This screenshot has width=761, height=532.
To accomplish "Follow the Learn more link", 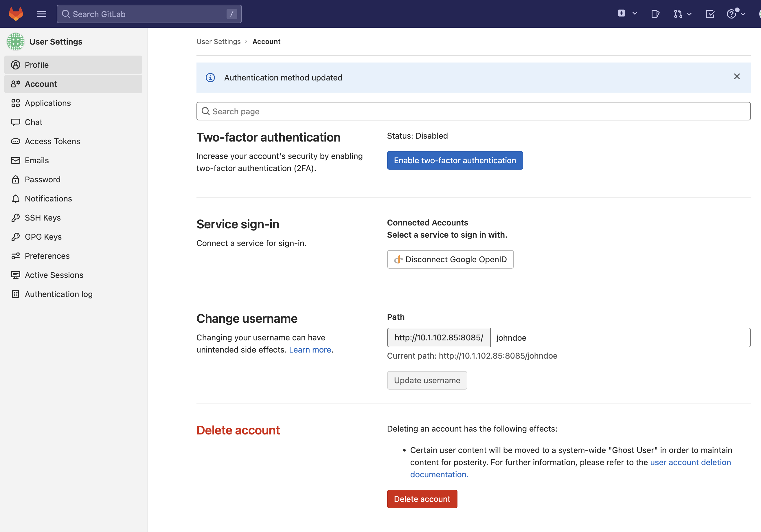I will pyautogui.click(x=310, y=350).
